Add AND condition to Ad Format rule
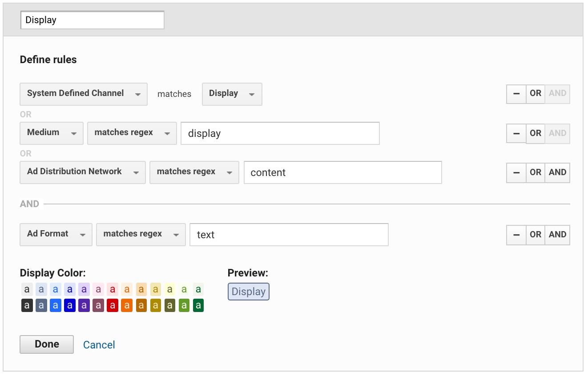This screenshot has width=588, height=376. pos(557,235)
